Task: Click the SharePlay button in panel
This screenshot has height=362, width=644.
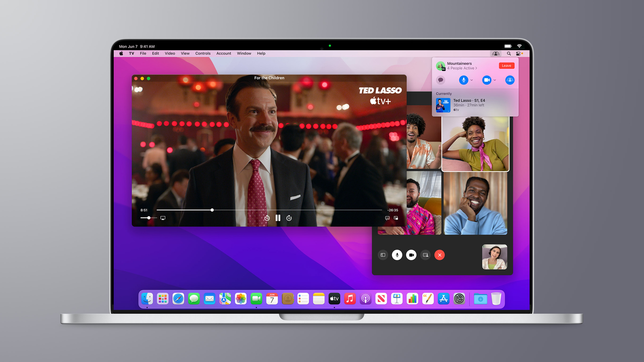Action: 510,80
